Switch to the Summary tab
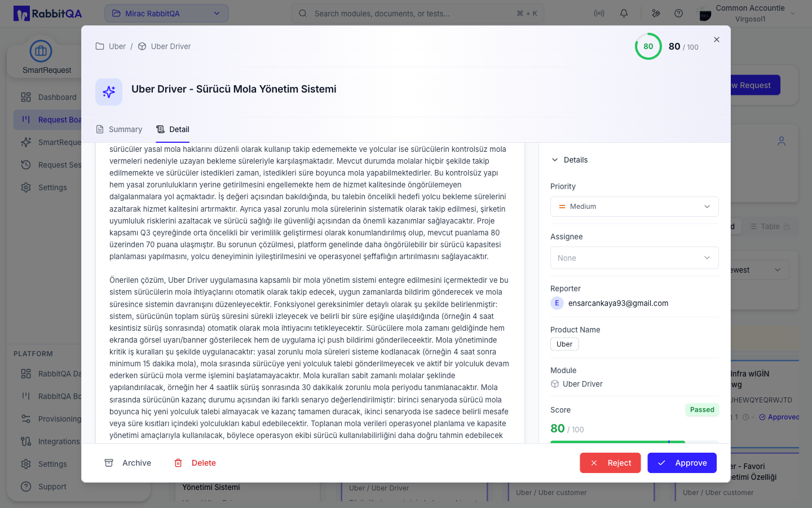The width and height of the screenshot is (812, 508). (x=119, y=129)
